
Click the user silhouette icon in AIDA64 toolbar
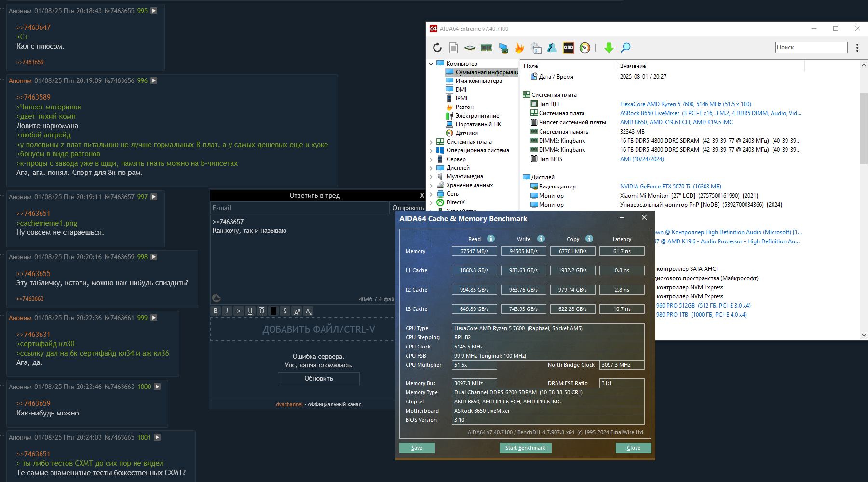pos(552,47)
